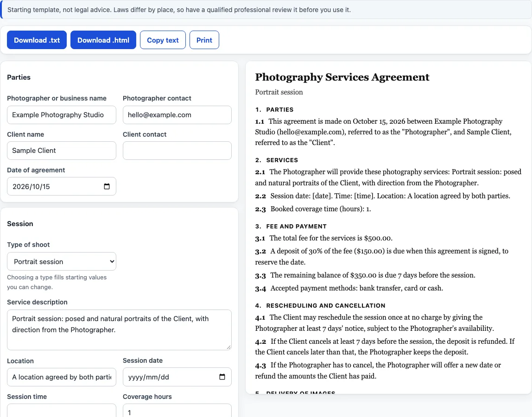Image resolution: width=532 pixels, height=417 pixels.
Task: Focus the Photographer or business name field
Action: (x=62, y=115)
